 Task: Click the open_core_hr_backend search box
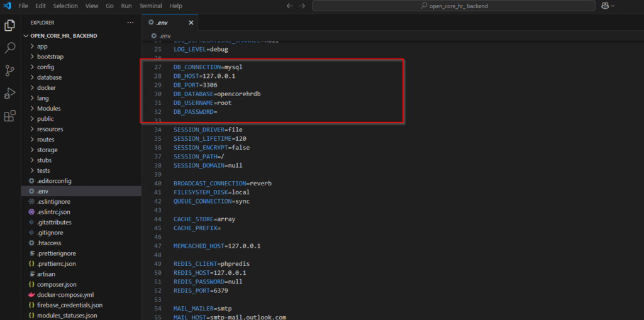453,6
